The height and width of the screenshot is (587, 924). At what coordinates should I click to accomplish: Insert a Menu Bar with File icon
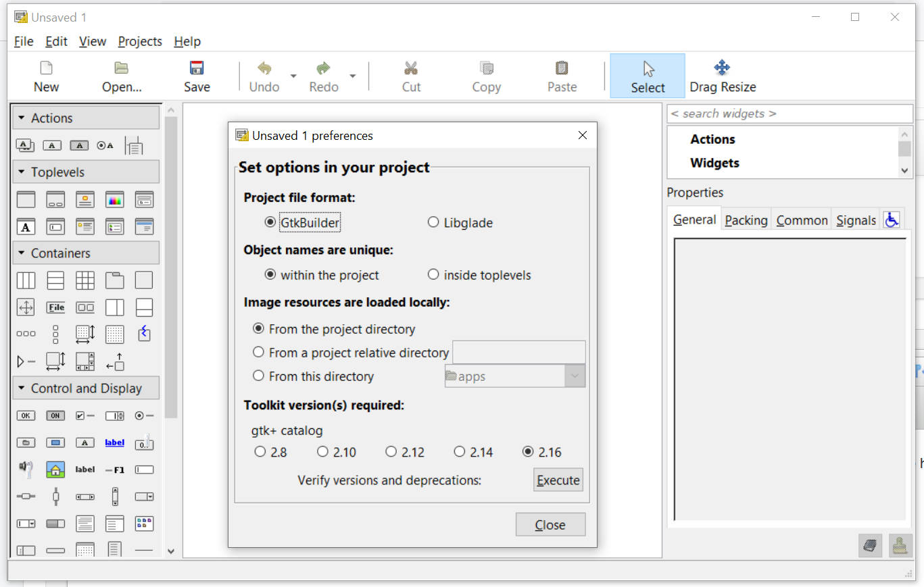tap(55, 307)
